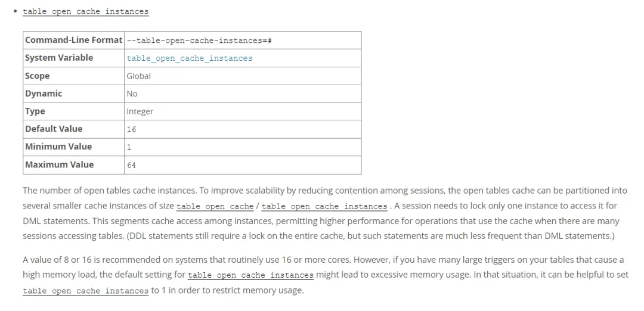Click the maximum value 64 cell

coord(131,165)
